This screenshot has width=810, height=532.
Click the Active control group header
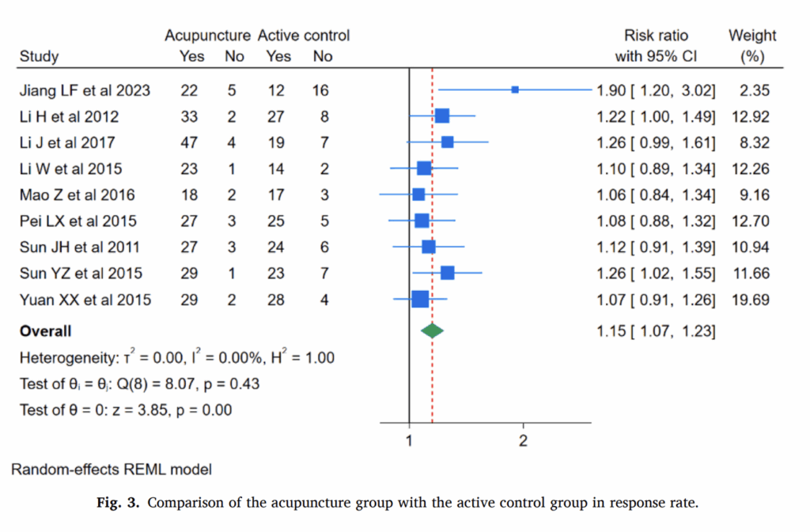pyautogui.click(x=303, y=36)
